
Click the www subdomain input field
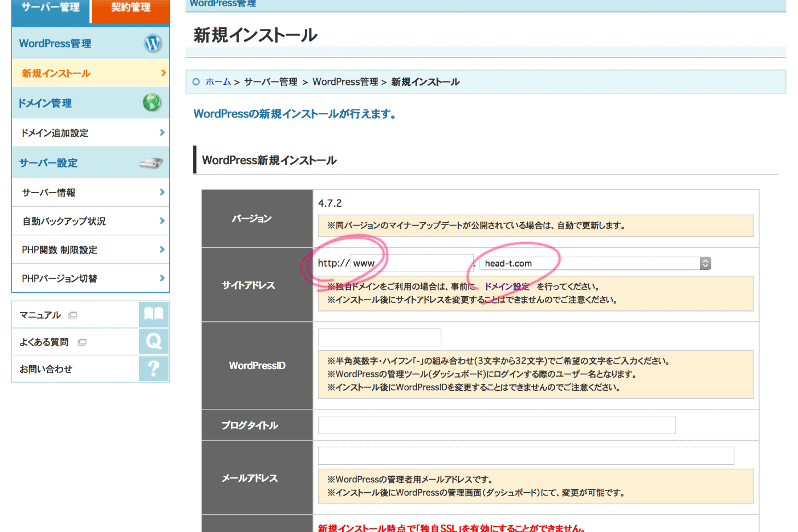tap(412, 263)
